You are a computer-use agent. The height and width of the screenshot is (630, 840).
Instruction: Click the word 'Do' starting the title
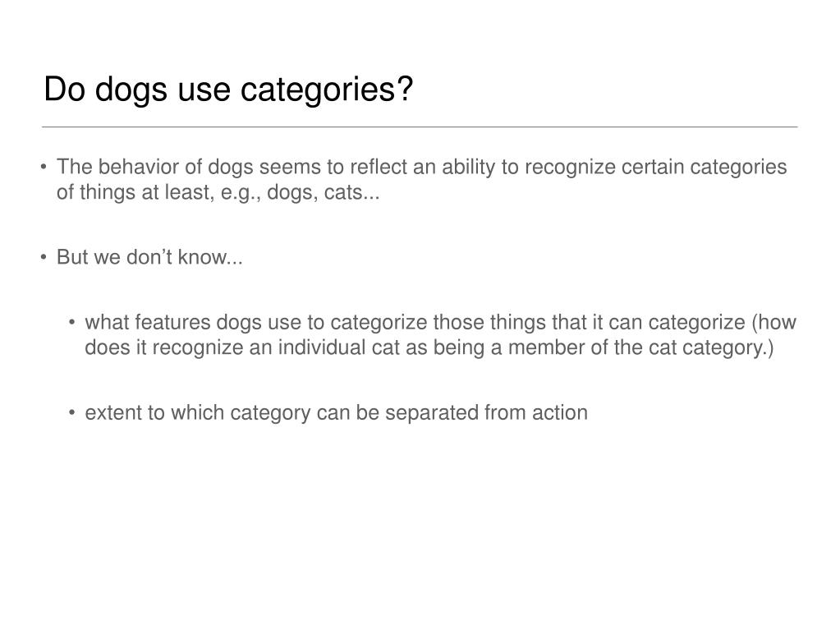64,89
